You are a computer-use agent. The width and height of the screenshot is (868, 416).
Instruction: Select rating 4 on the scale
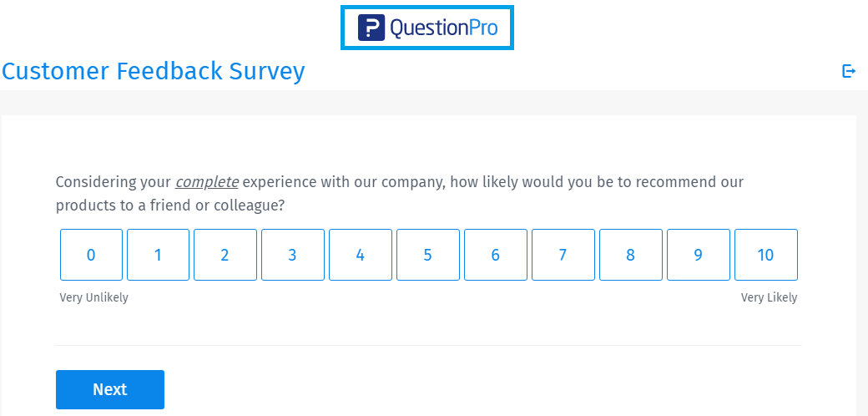click(361, 255)
